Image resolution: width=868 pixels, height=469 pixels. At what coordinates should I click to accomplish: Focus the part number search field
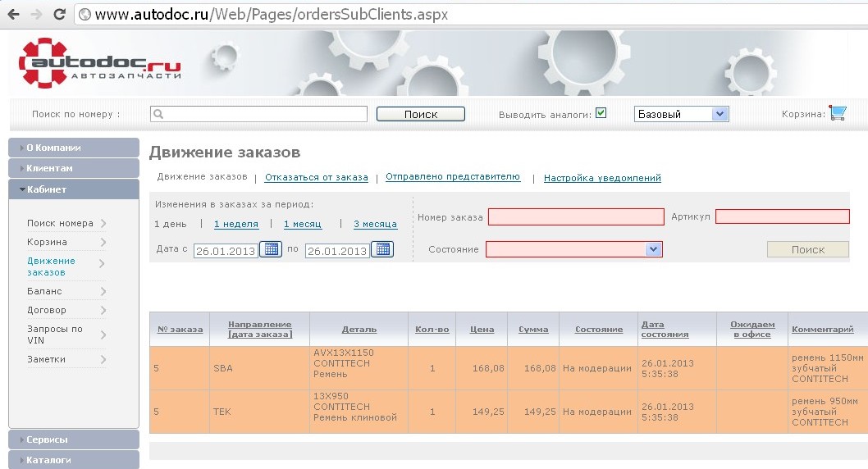258,114
